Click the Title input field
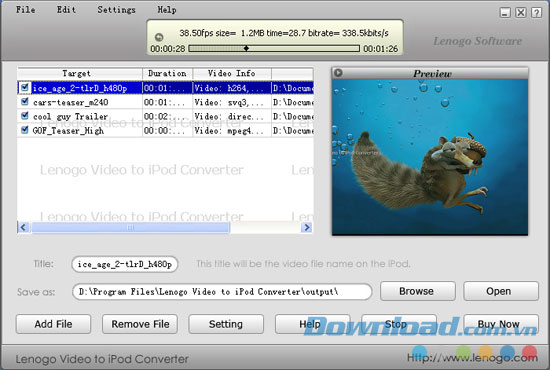 tap(125, 264)
